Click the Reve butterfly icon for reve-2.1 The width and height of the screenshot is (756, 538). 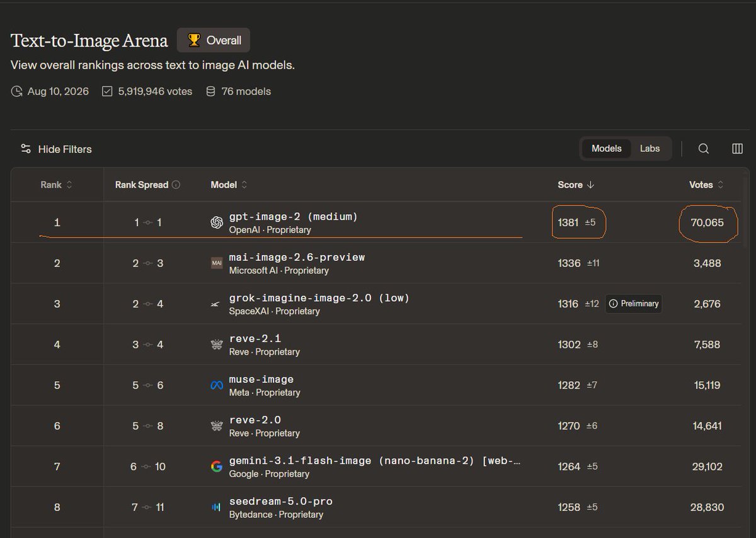click(x=217, y=345)
